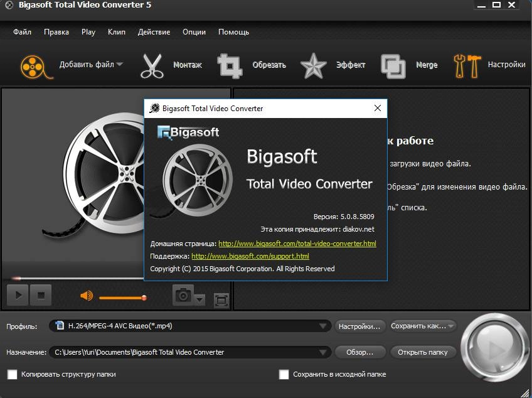Click the profile Настройки... button
Image resolution: width=532 pixels, height=398 pixels.
click(359, 326)
